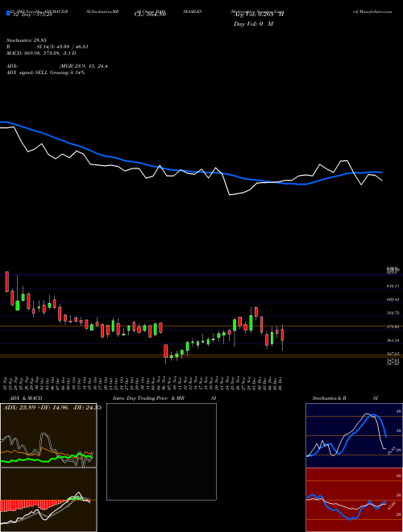
Task: Click the blue 12 Day SMA legend square
Action: tap(8, 13)
